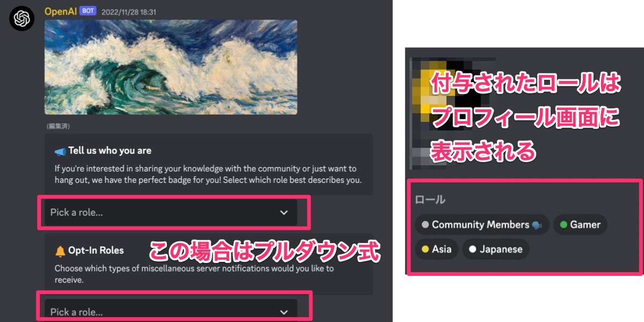This screenshot has height=322, width=644.
Task: Click the green dot on Gamer role
Action: (x=563, y=225)
